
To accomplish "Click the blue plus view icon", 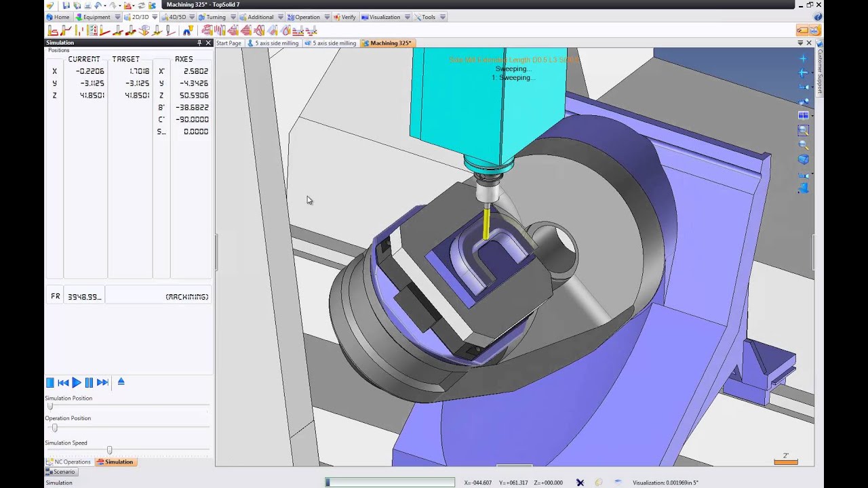I will (804, 59).
